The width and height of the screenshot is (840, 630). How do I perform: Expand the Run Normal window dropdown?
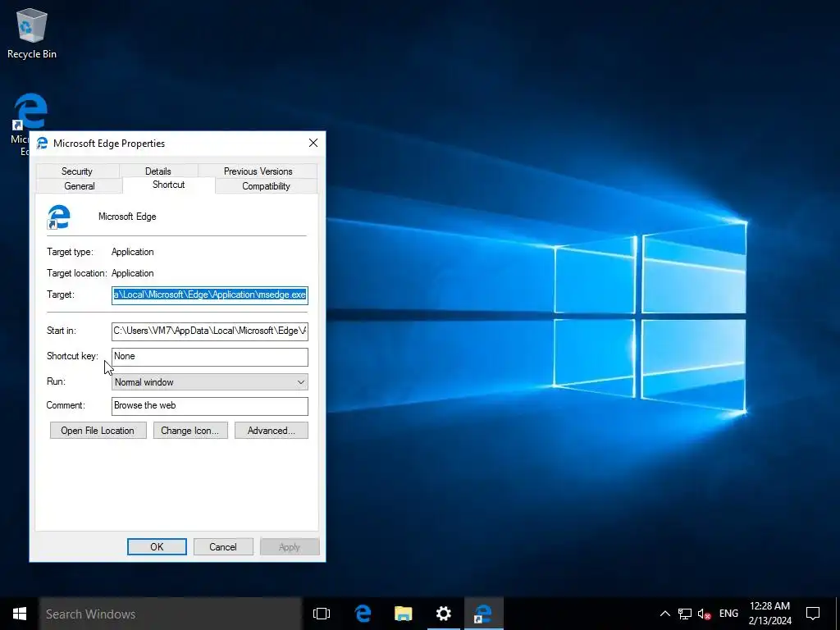209,382
